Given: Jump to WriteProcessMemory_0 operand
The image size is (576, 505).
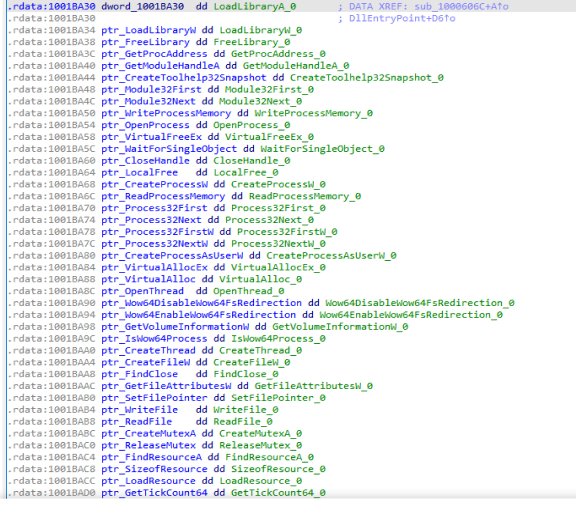Looking at the screenshot, I should [x=313, y=113].
